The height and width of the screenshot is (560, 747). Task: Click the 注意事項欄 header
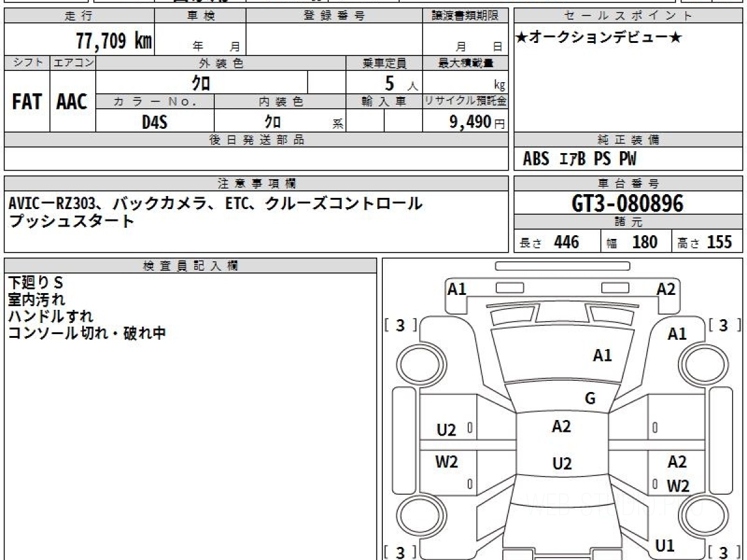[256, 184]
